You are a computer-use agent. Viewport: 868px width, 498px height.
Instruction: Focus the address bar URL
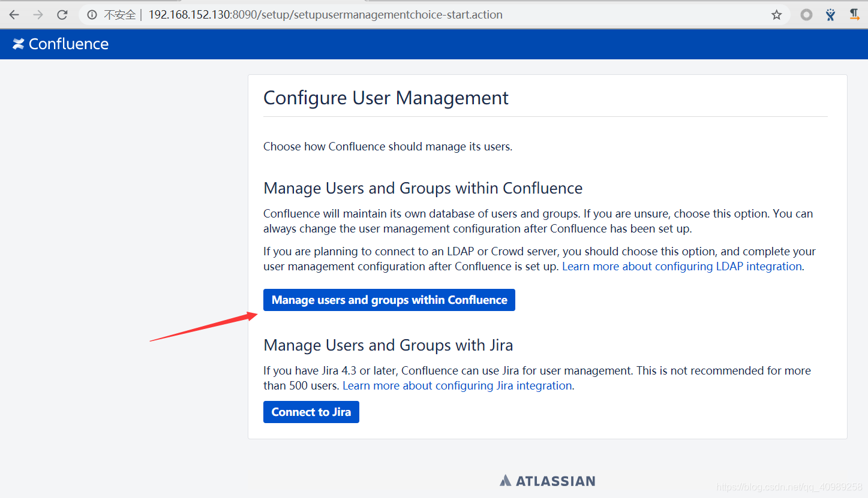click(x=326, y=15)
